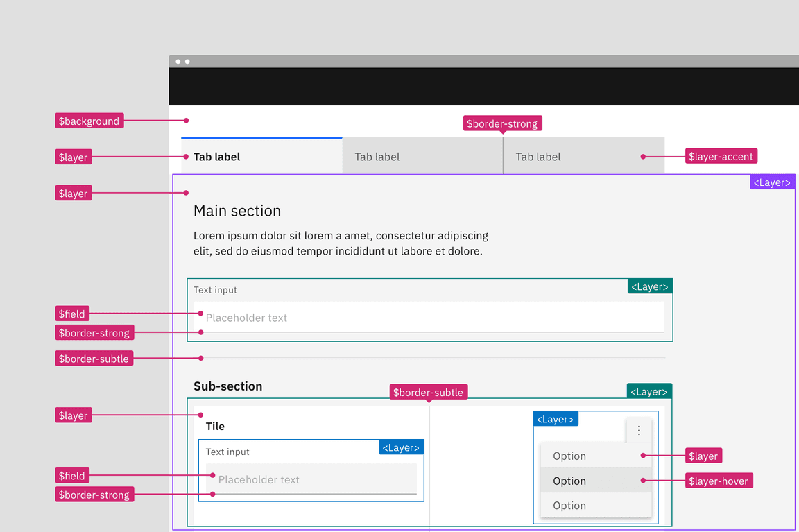799x532 pixels.
Task: Select the leftmost Tab label tab
Action: pos(216,157)
